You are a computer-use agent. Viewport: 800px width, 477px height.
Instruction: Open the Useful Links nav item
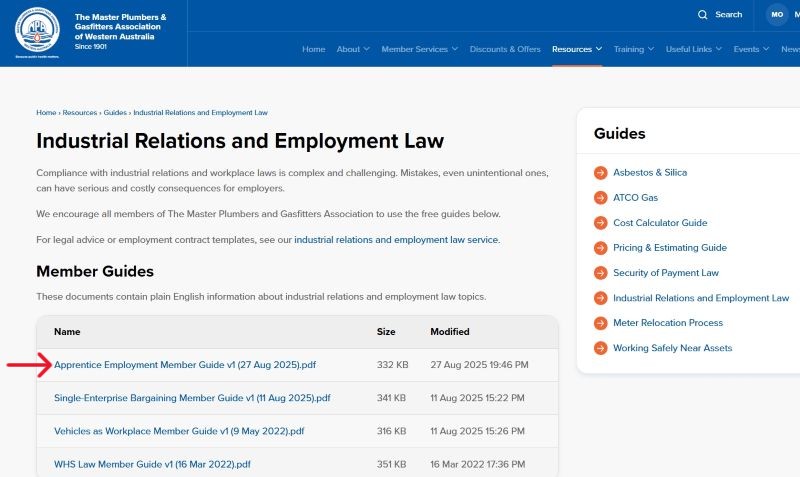click(x=689, y=49)
